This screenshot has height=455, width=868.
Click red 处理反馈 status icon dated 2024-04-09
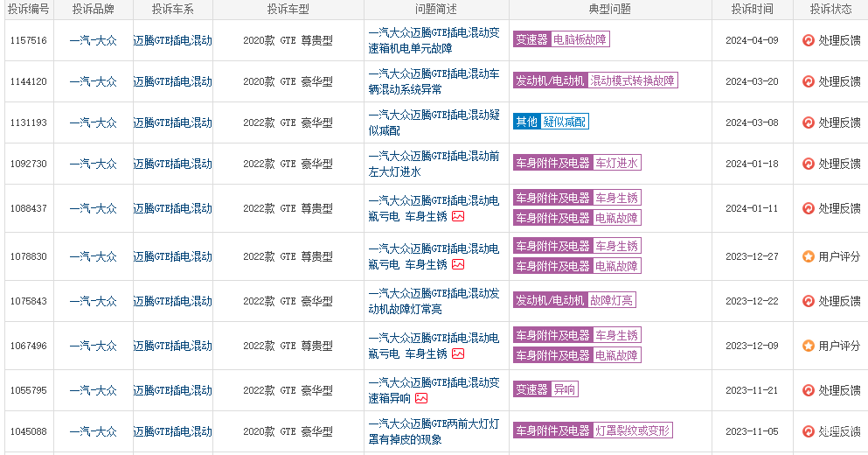809,40
